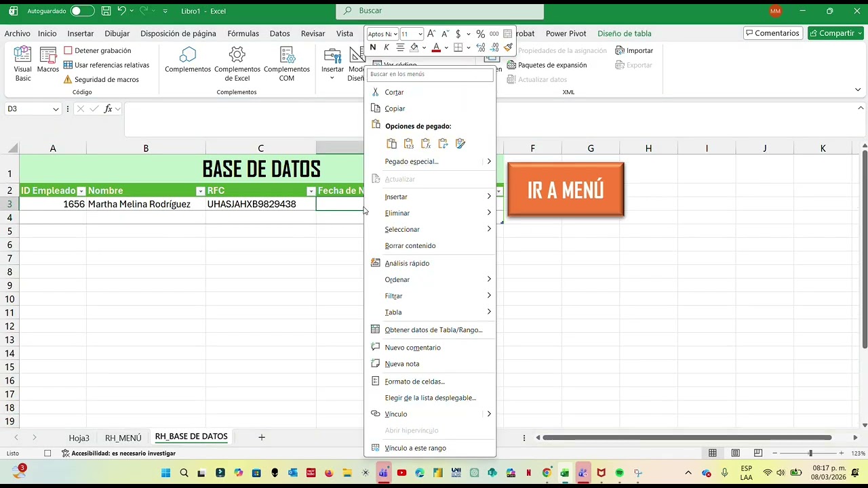
Task: Expand the Name Box dropdown
Action: tap(56, 108)
